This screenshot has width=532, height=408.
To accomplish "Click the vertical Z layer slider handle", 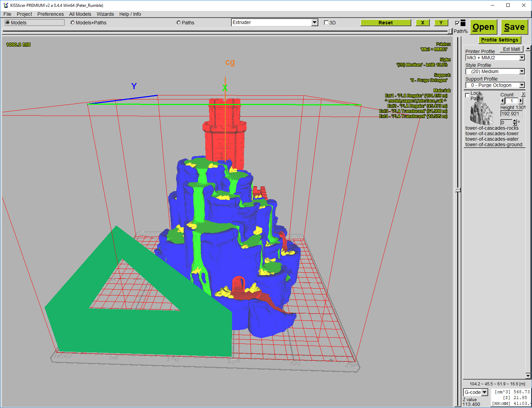I will [x=458, y=190].
